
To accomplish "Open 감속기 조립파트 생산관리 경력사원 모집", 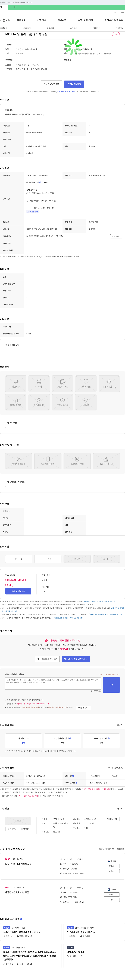I will pyautogui.click(x=22, y=932).
